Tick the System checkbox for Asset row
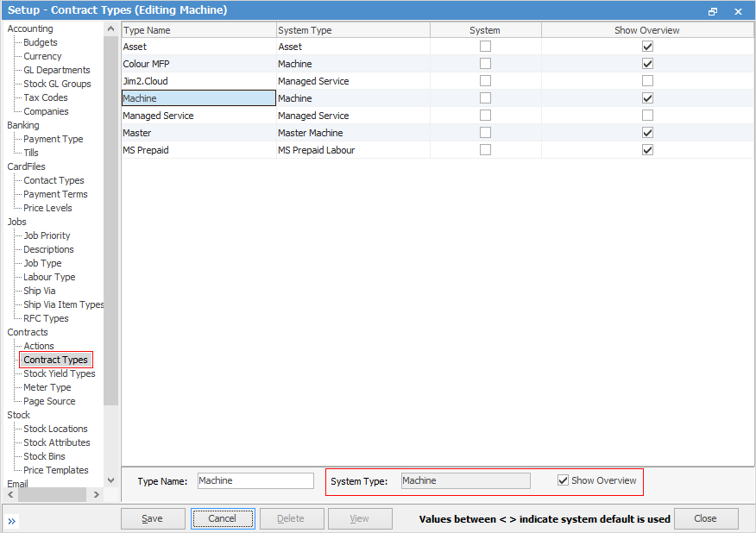The image size is (756, 533). [x=485, y=47]
